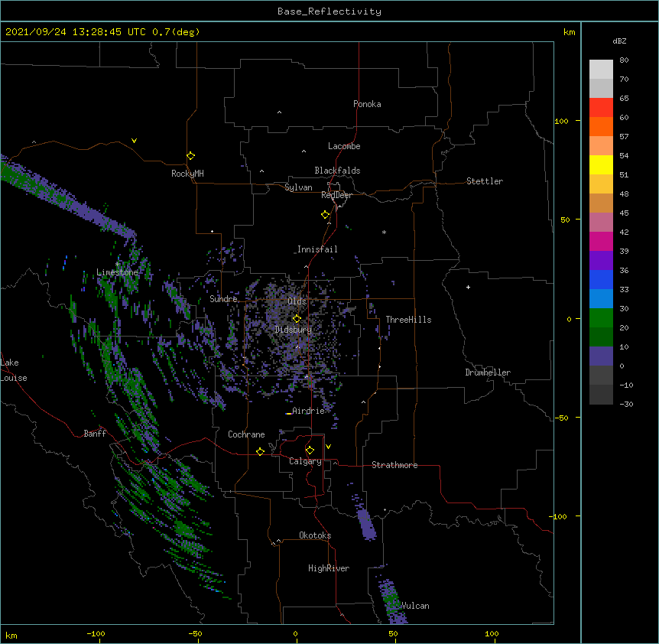Image resolution: width=659 pixels, height=644 pixels.
Task: Click the Calgary city label
Action: tap(305, 461)
